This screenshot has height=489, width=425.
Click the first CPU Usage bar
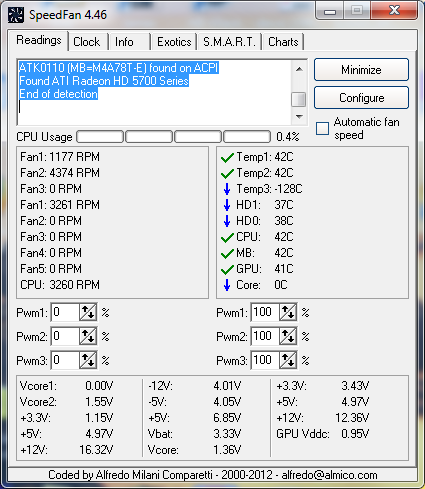[100, 137]
